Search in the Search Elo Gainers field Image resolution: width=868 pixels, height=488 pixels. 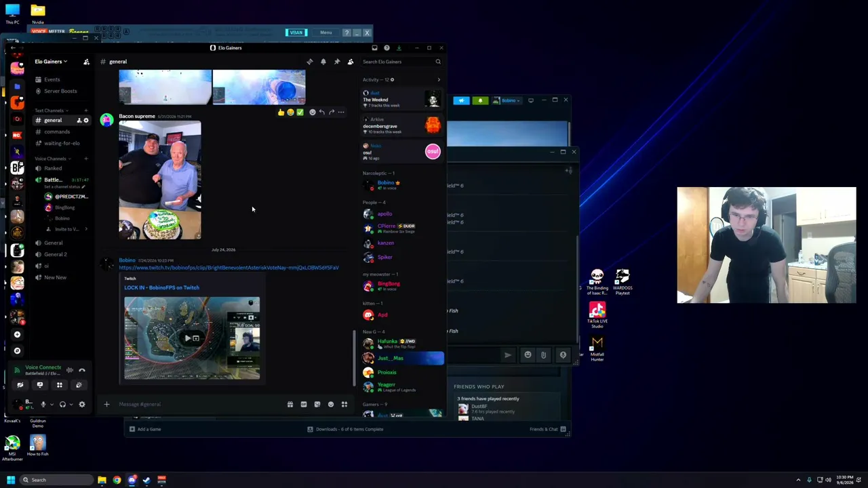point(401,62)
